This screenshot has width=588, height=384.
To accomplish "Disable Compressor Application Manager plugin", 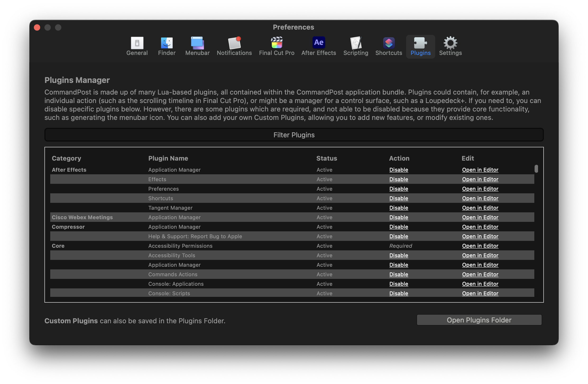I will click(399, 227).
